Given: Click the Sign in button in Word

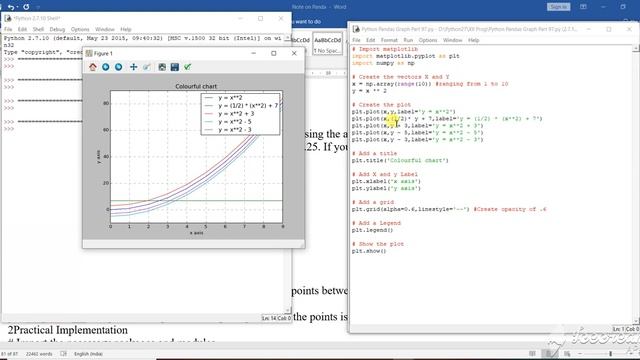Looking at the screenshot, I should point(558,7).
